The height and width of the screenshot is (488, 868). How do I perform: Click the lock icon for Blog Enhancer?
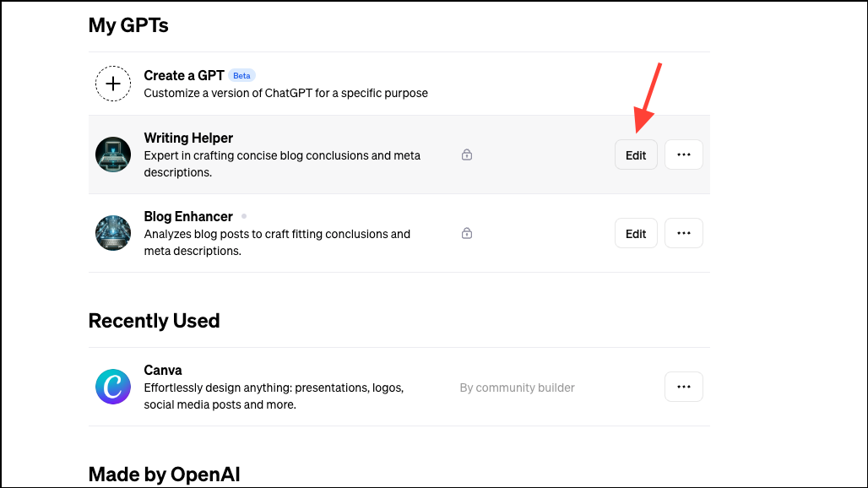(x=467, y=233)
